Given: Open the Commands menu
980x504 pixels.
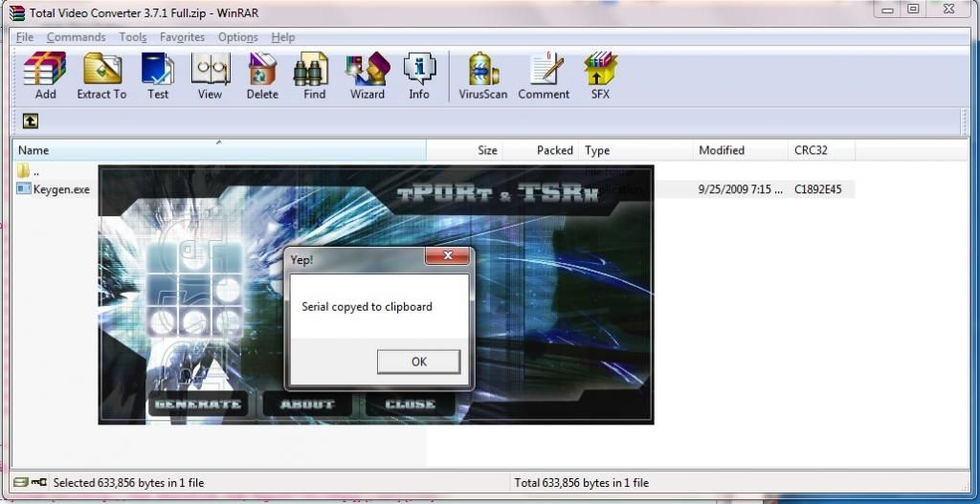Looking at the screenshot, I should (76, 37).
